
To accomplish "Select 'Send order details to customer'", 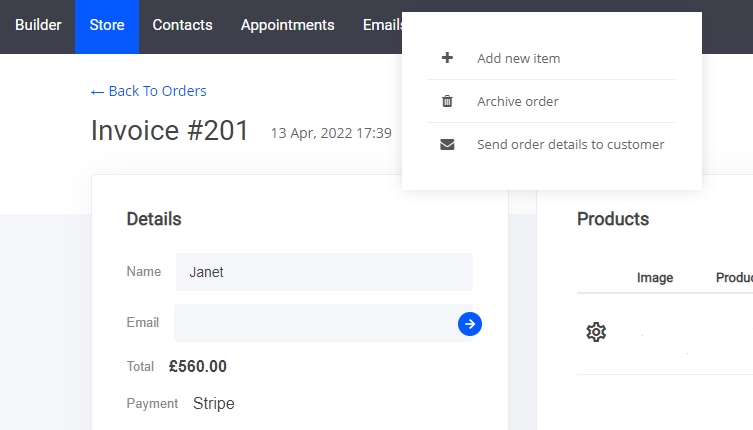I will coord(570,144).
